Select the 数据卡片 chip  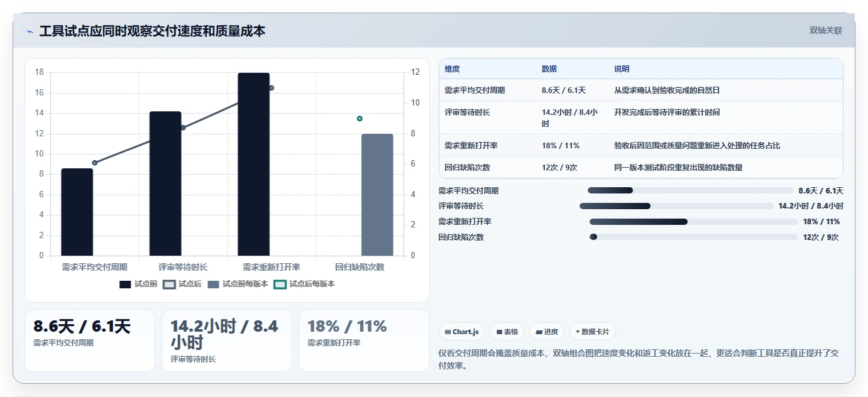click(x=593, y=332)
